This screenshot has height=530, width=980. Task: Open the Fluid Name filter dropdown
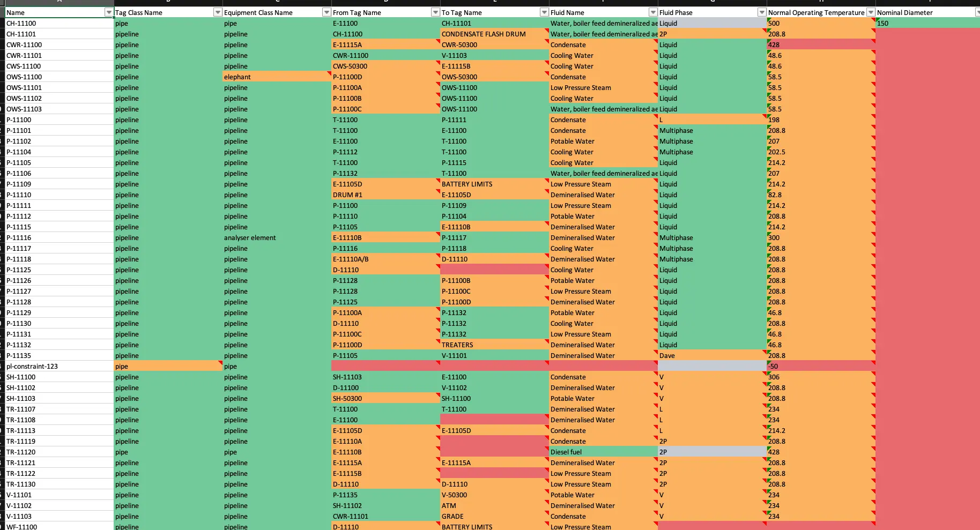click(653, 12)
